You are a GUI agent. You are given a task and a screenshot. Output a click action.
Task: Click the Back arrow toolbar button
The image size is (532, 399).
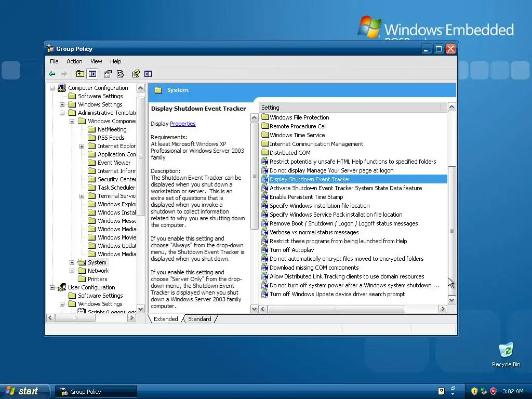click(x=52, y=74)
